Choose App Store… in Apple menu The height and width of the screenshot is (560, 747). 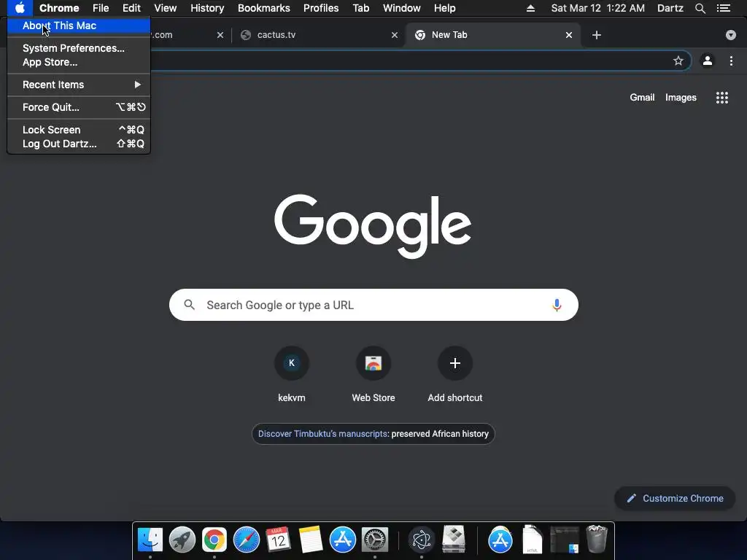click(x=79, y=62)
